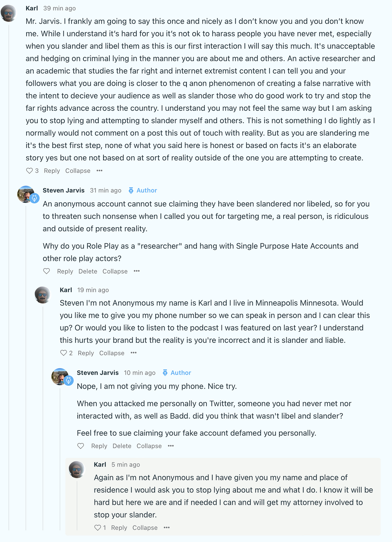The width and height of the screenshot is (392, 542).
Task: Click Karl's avatar on top comment
Action: click(9, 13)
